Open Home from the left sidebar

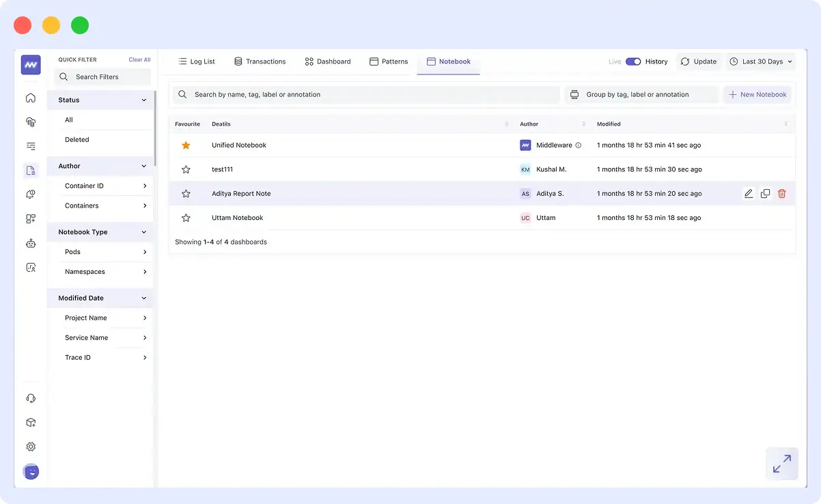click(x=30, y=98)
